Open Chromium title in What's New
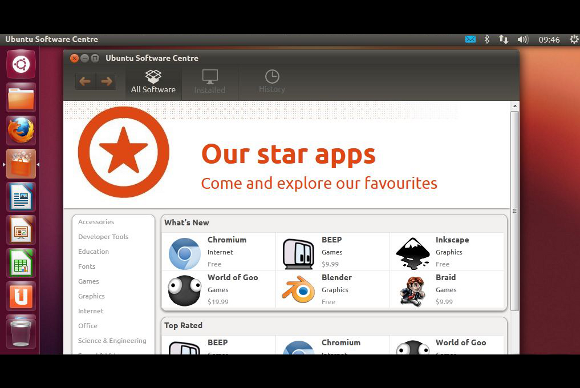 point(227,240)
